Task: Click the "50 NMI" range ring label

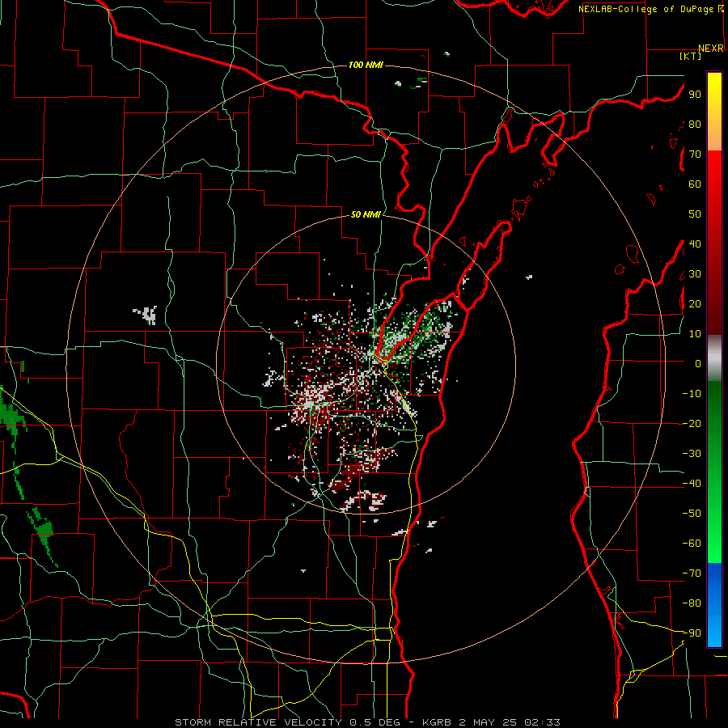Action: click(x=366, y=214)
